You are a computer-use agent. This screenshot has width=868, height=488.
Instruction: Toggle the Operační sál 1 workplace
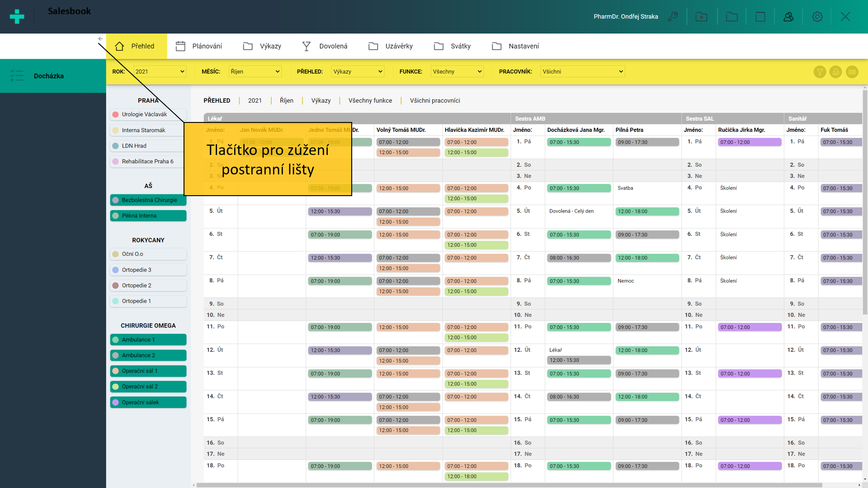click(x=148, y=371)
